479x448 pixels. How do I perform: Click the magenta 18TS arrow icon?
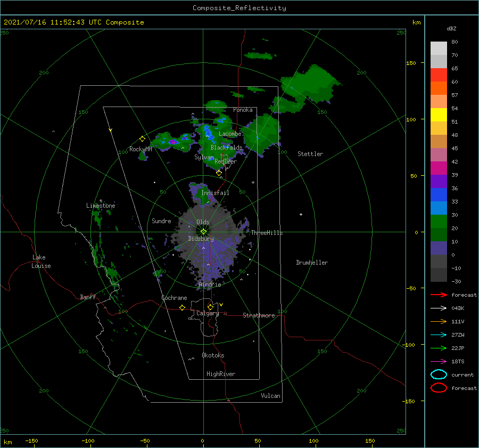[x=439, y=362]
